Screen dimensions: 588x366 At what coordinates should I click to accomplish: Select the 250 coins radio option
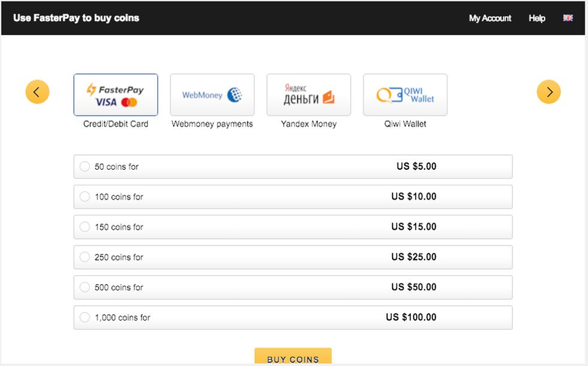point(84,257)
